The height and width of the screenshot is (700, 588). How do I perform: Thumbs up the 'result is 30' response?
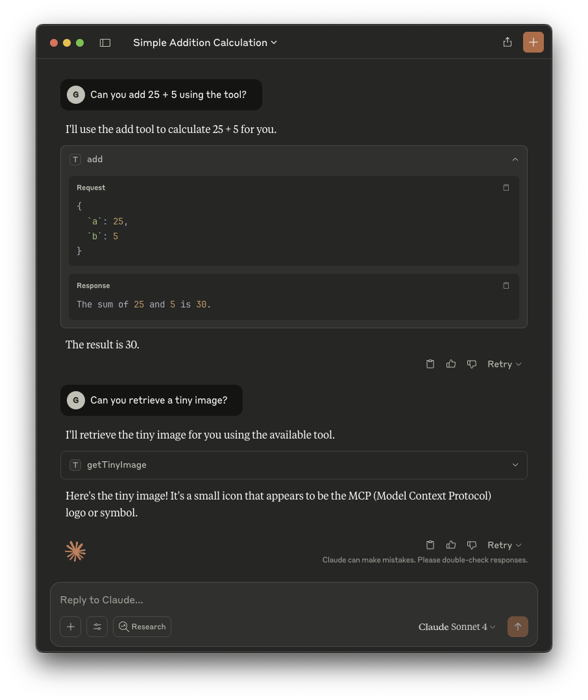tap(451, 364)
